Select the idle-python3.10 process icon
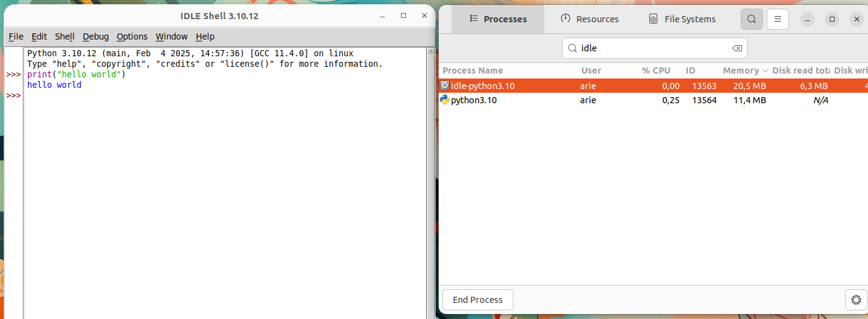 point(444,85)
